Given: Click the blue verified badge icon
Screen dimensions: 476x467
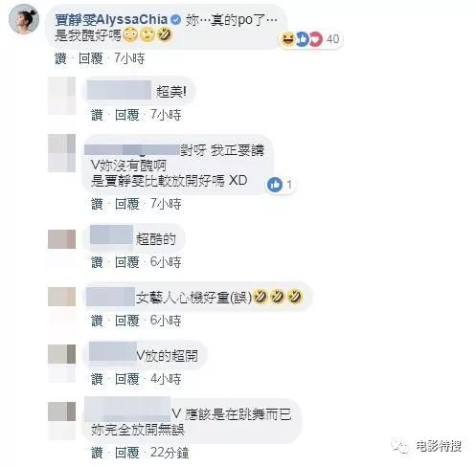Looking at the screenshot, I should tap(175, 20).
